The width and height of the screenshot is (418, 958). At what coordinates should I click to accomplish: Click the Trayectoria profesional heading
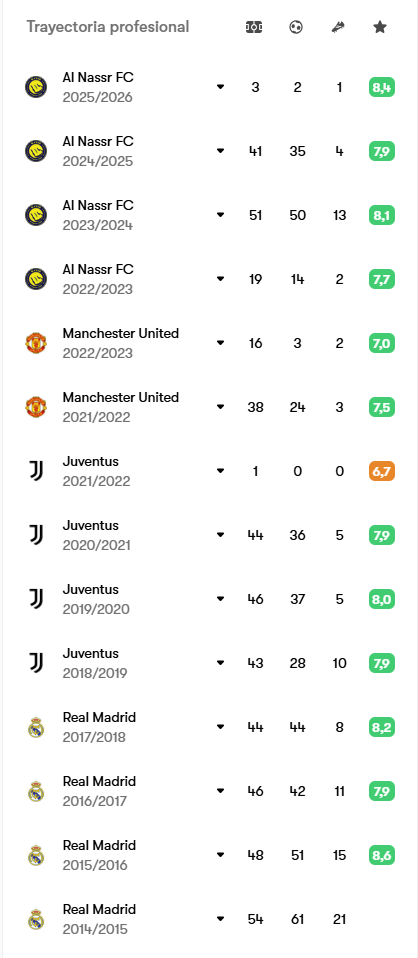[108, 27]
